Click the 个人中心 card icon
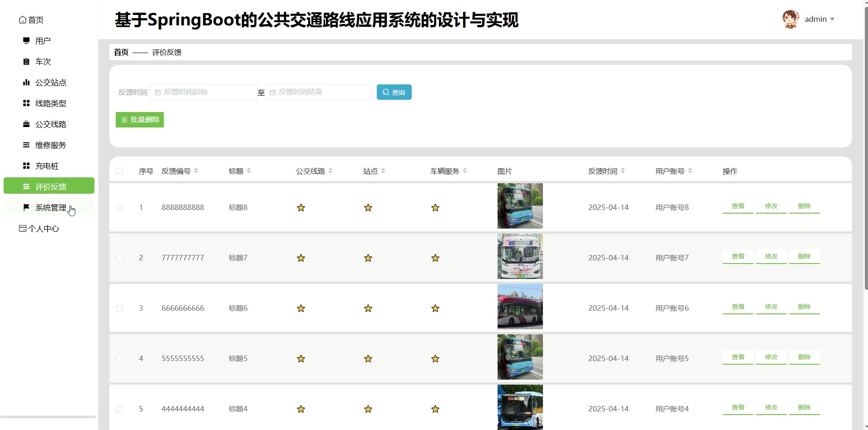868x430 pixels. point(22,229)
